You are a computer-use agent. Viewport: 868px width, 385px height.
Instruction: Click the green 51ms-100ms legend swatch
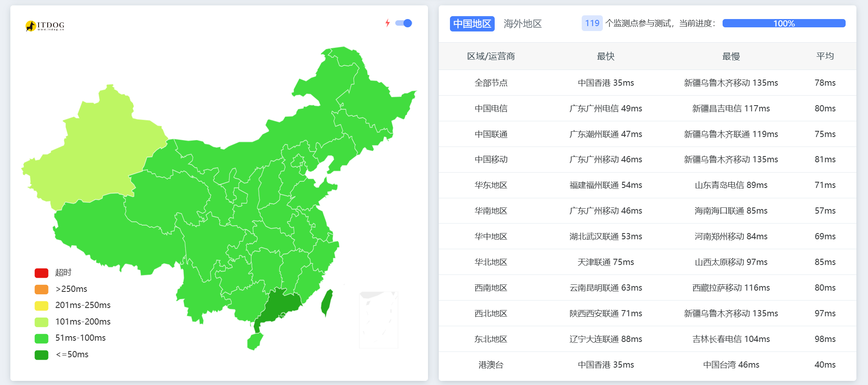click(41, 338)
